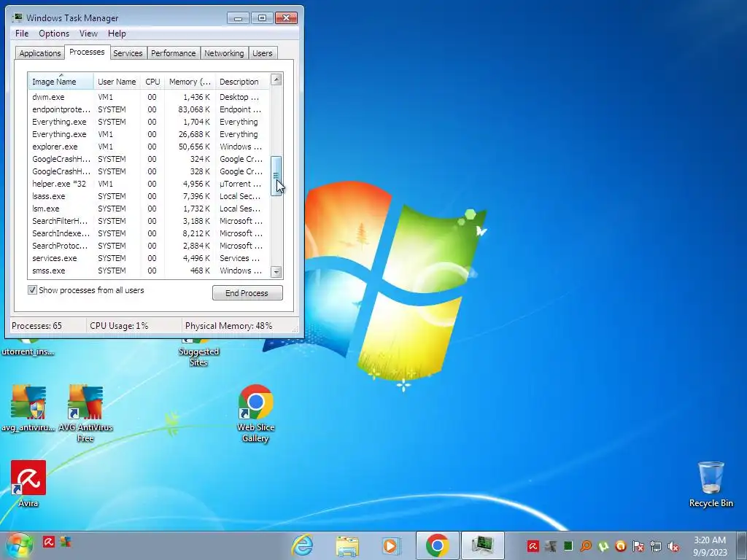Select the lsm.exe process row

pyautogui.click(x=149, y=209)
